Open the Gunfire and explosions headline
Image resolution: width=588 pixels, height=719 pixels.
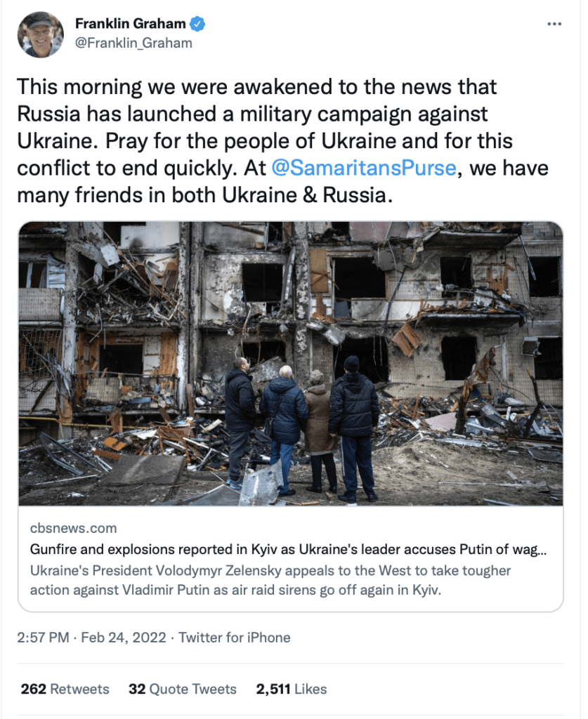[x=288, y=549]
